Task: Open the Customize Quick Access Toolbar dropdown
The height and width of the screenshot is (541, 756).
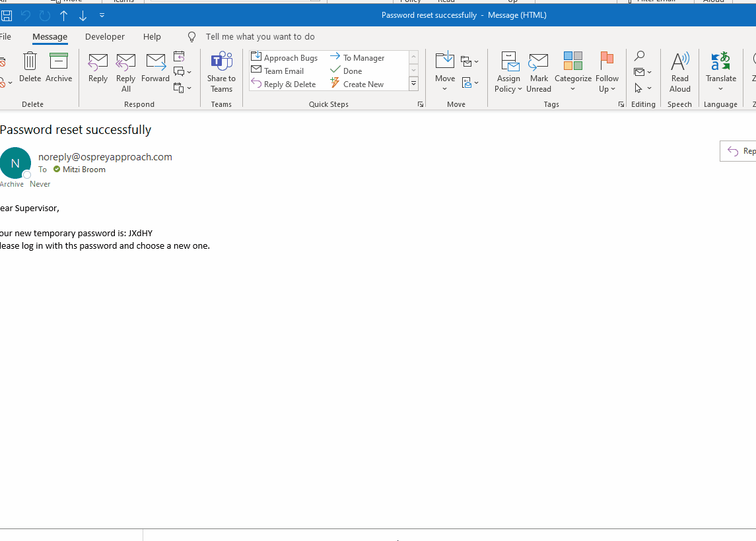Action: tap(102, 15)
